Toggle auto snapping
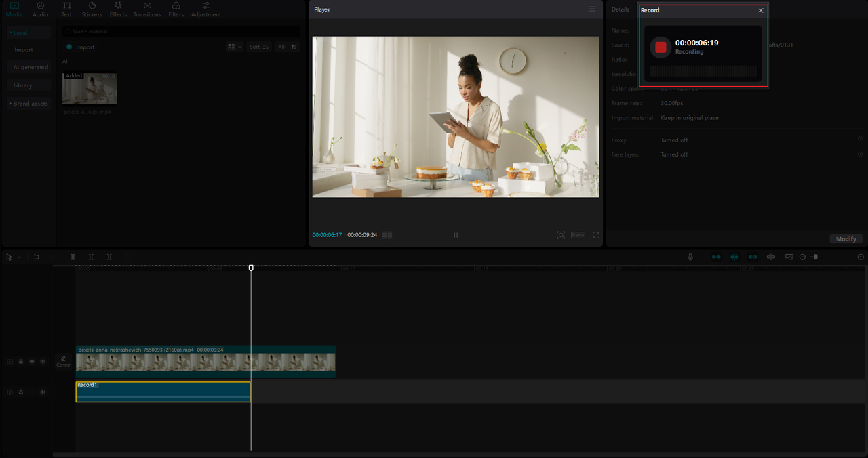The height and width of the screenshot is (458, 868). 734,257
